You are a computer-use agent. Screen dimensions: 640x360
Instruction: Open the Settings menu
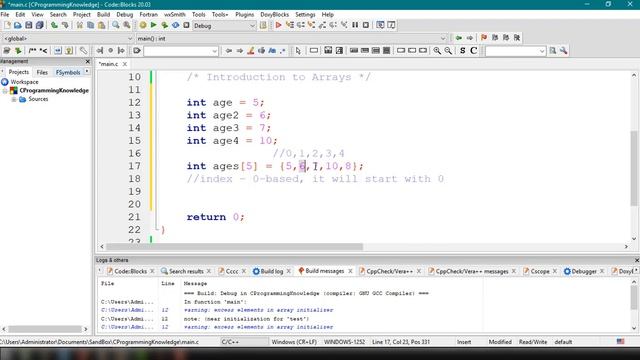pyautogui.click(x=305, y=14)
